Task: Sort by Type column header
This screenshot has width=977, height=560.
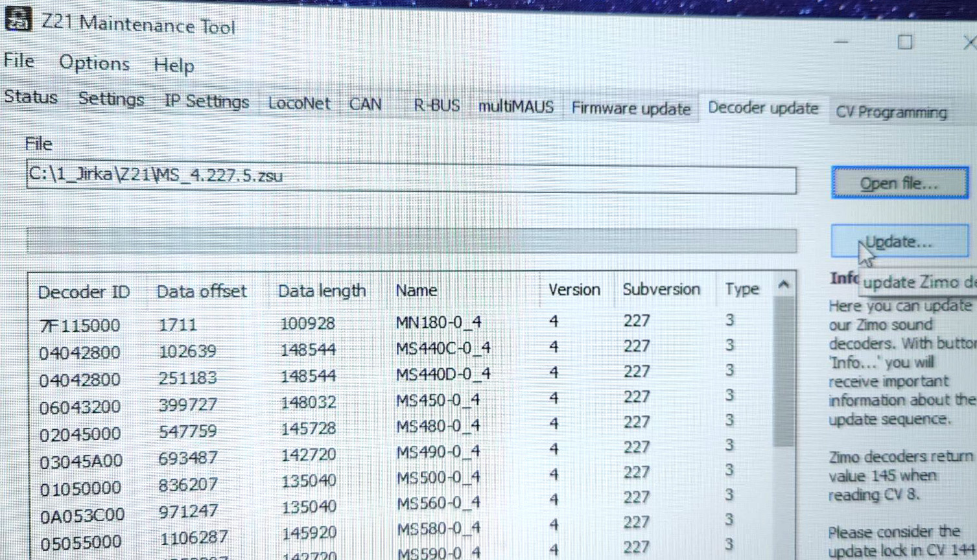Action: point(742,288)
